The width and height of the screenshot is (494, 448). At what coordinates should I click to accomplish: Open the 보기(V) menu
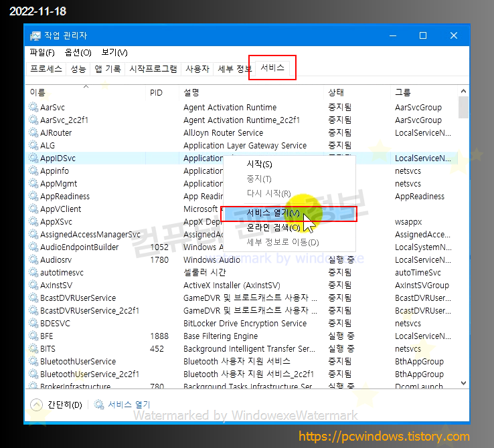click(114, 53)
